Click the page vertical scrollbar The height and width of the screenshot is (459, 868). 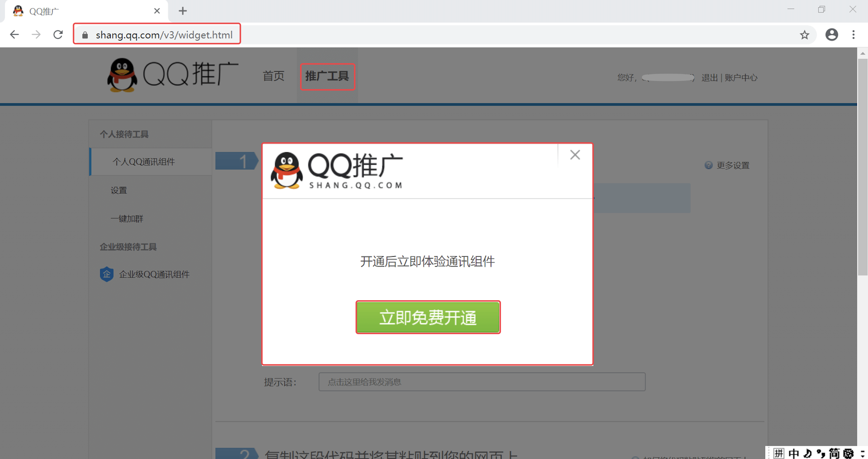pyautogui.click(x=862, y=167)
